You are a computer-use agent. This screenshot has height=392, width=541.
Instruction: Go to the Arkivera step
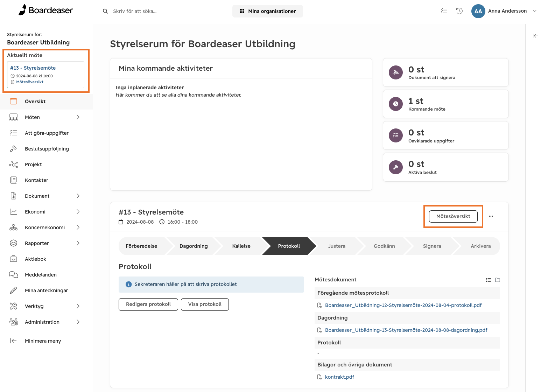click(x=480, y=246)
